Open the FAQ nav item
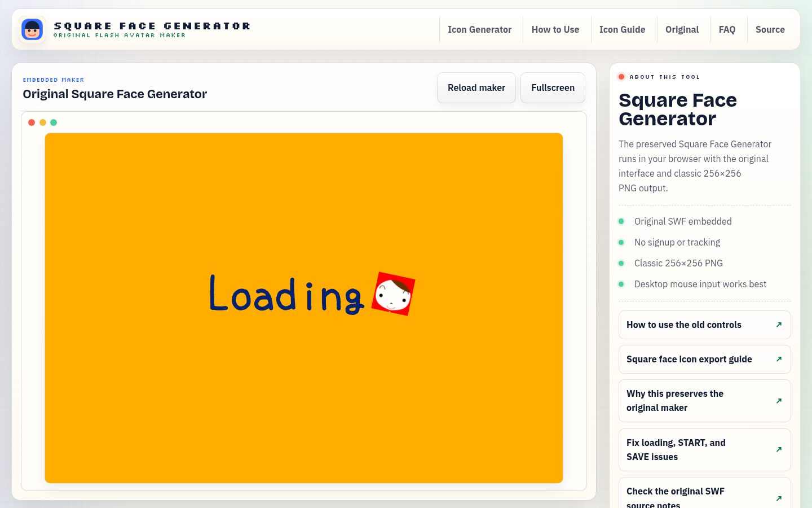Screen dimensions: 812x508 point(727,29)
